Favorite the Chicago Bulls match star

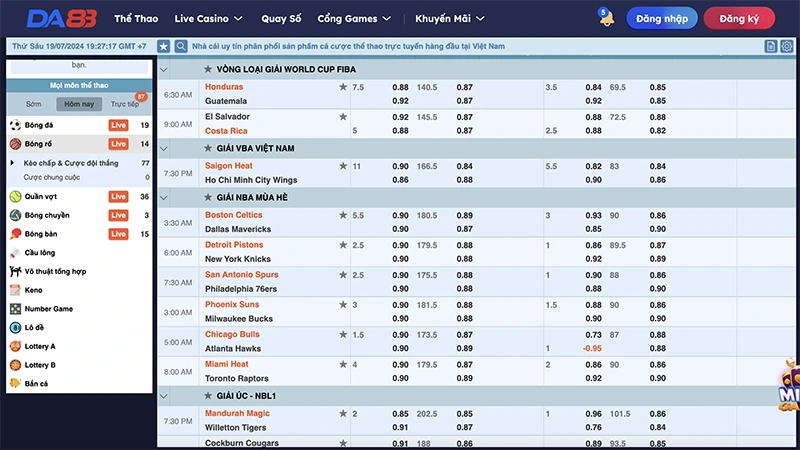[343, 335]
